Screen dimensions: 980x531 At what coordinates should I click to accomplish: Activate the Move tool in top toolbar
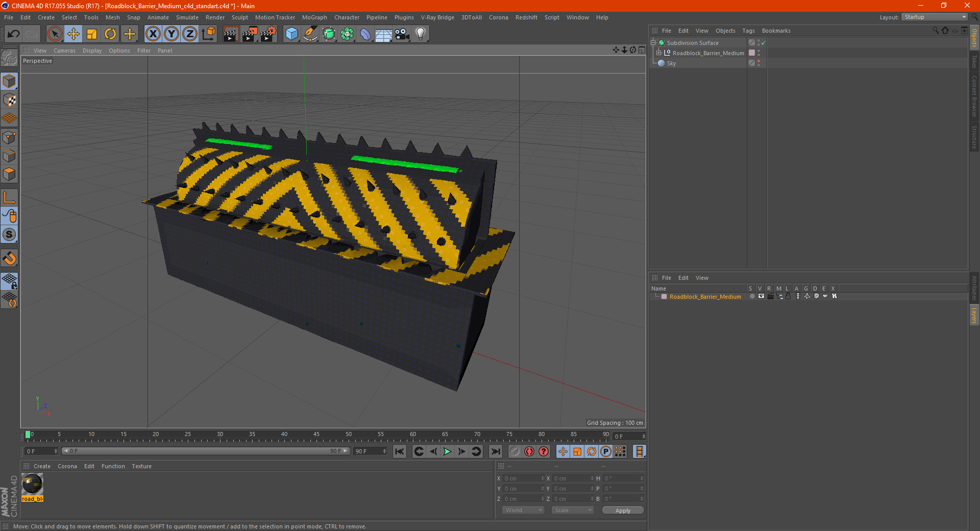click(x=73, y=34)
